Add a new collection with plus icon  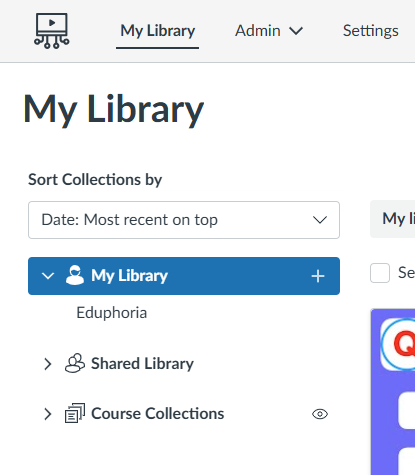[318, 276]
